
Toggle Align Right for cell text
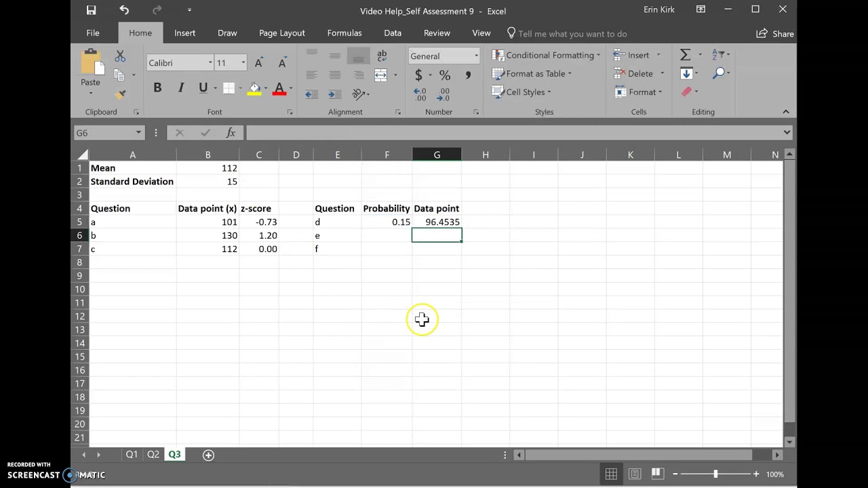(x=358, y=75)
